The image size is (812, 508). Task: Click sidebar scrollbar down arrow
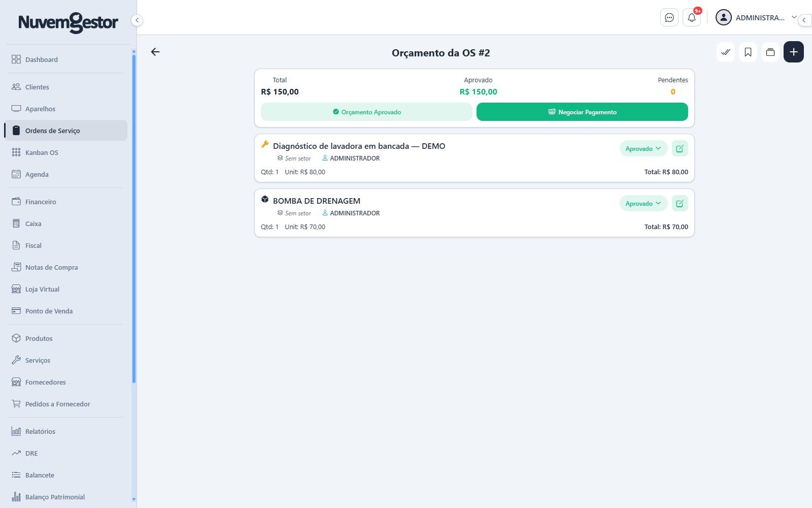pyautogui.click(x=134, y=499)
